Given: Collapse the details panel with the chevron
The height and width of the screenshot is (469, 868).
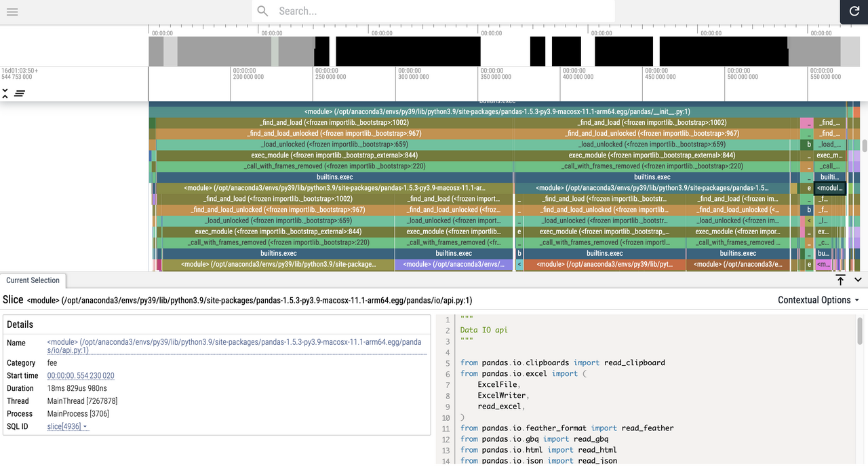Looking at the screenshot, I should 858,280.
